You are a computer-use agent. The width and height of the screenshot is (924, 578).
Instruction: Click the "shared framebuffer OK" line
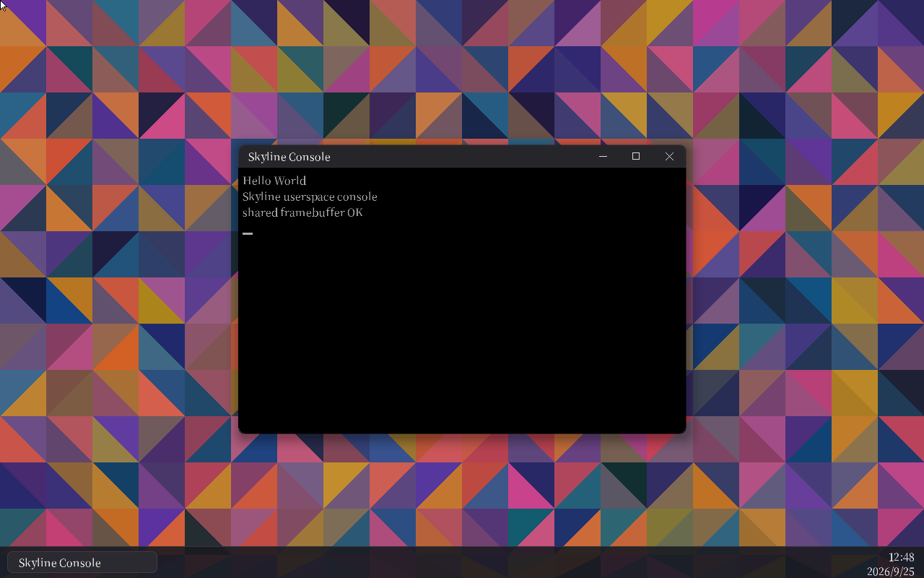tap(302, 212)
